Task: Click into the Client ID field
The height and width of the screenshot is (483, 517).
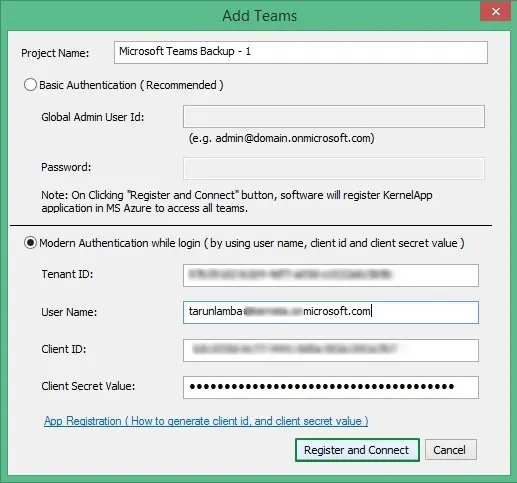Action: (331, 350)
